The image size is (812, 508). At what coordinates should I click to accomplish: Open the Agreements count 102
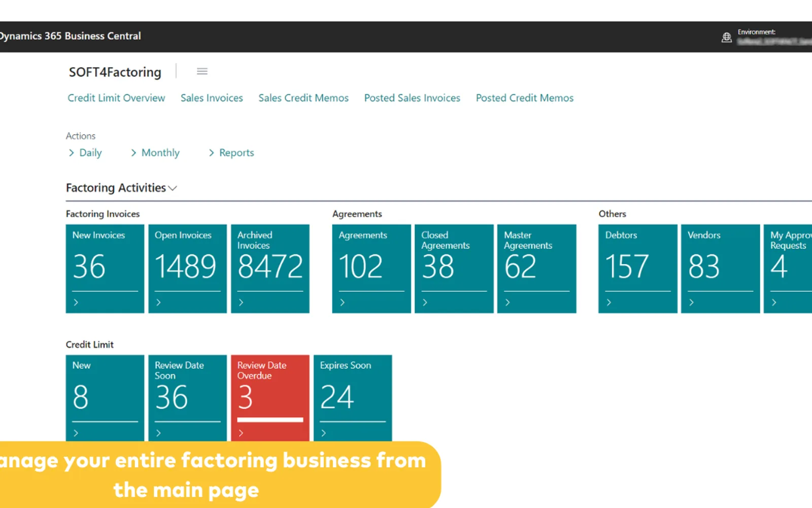click(x=361, y=267)
